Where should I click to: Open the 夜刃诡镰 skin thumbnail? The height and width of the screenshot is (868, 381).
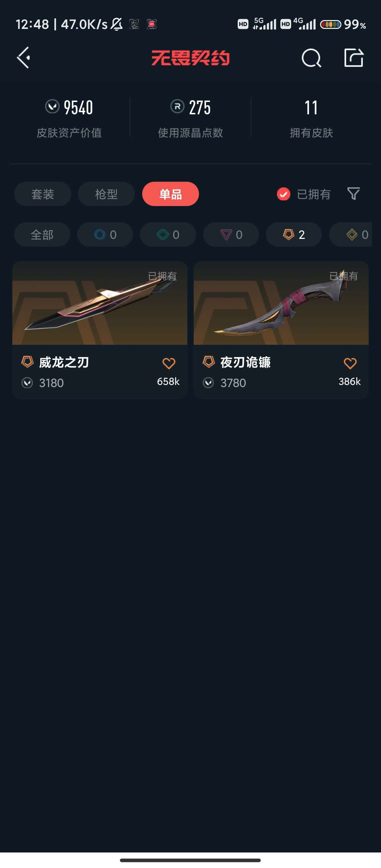(281, 303)
